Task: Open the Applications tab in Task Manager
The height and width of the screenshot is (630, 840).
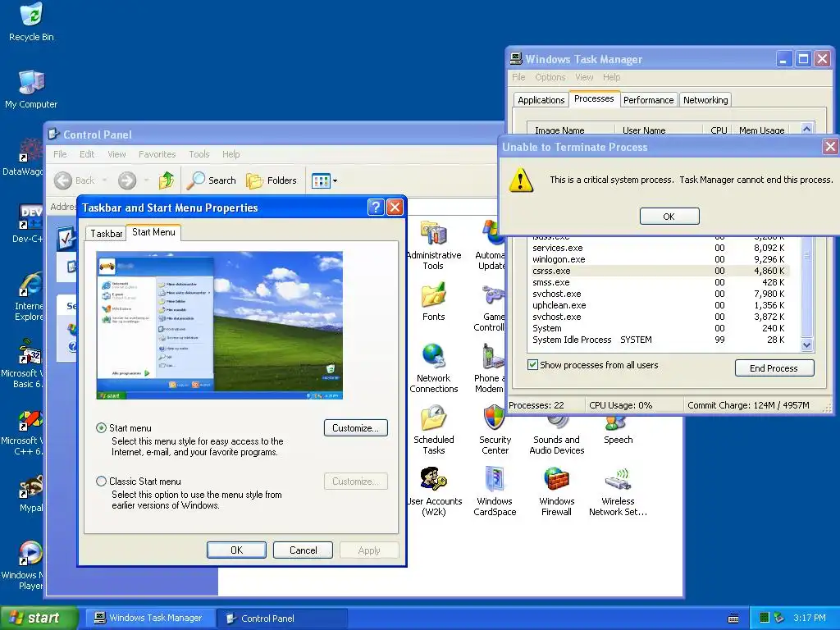Action: click(541, 100)
